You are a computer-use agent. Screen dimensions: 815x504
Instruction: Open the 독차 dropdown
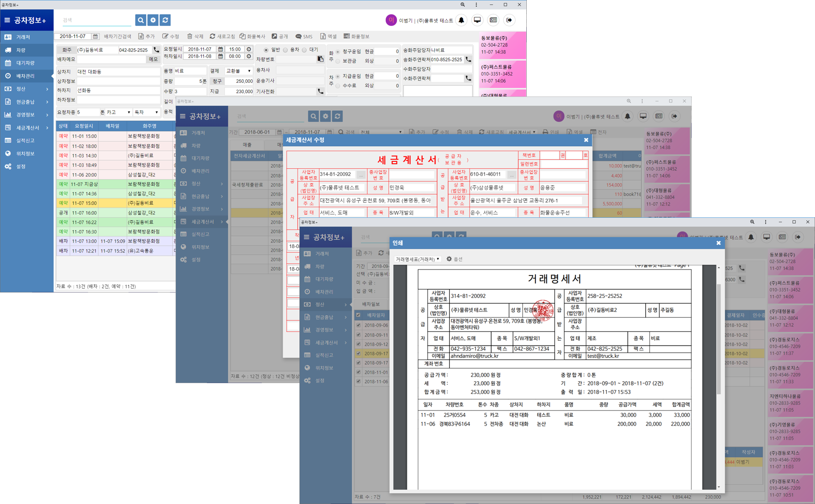click(146, 112)
